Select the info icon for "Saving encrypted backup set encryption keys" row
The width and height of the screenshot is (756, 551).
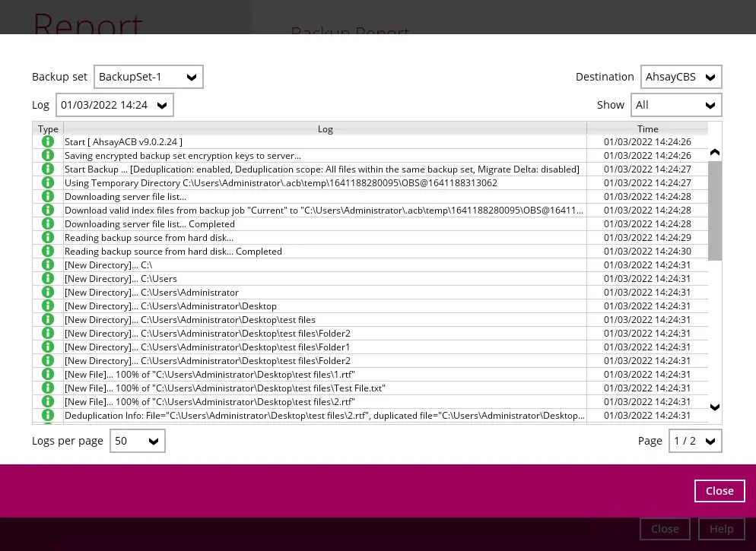[x=48, y=155]
